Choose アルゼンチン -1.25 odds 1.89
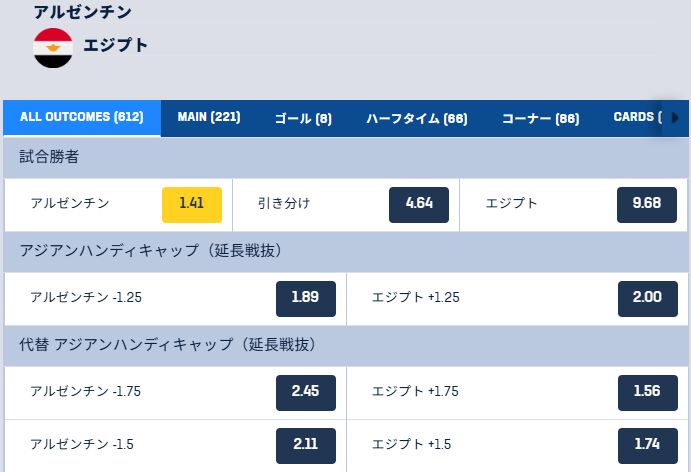 point(306,298)
